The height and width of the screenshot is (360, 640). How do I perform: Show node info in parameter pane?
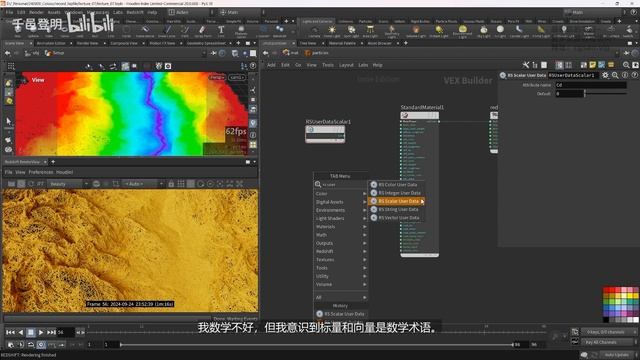625,75
